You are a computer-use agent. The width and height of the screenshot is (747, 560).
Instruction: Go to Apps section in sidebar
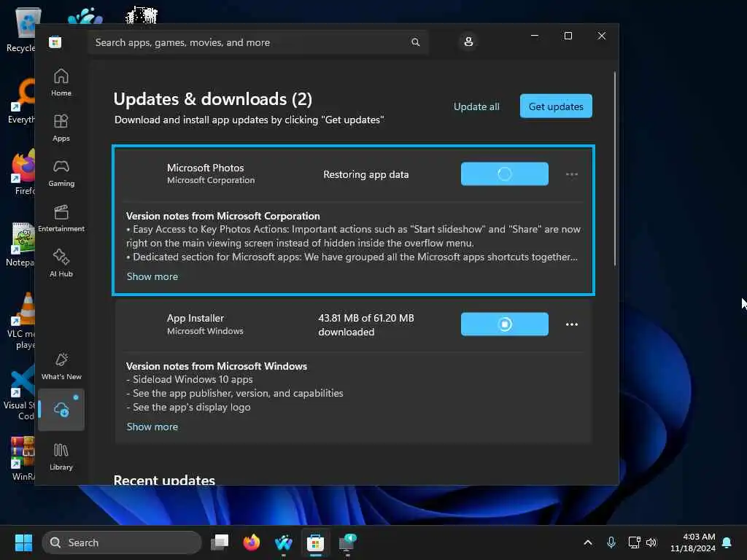pos(61,128)
